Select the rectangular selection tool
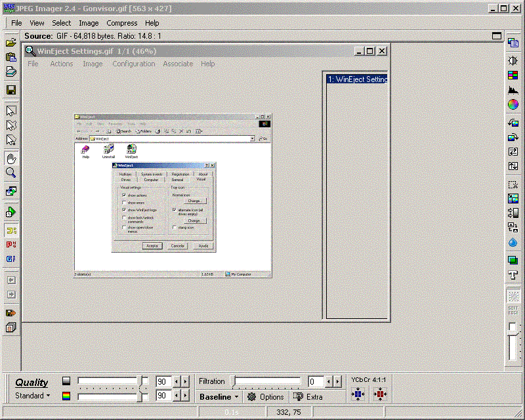 click(11, 110)
